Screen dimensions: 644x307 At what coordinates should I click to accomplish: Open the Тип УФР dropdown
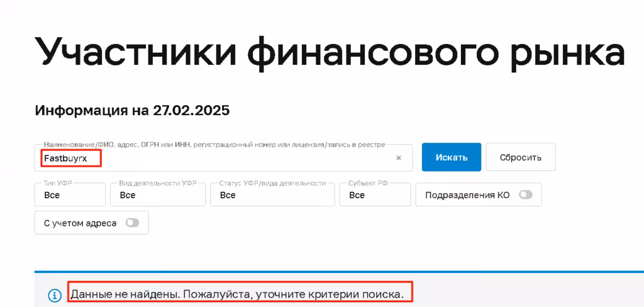70,195
